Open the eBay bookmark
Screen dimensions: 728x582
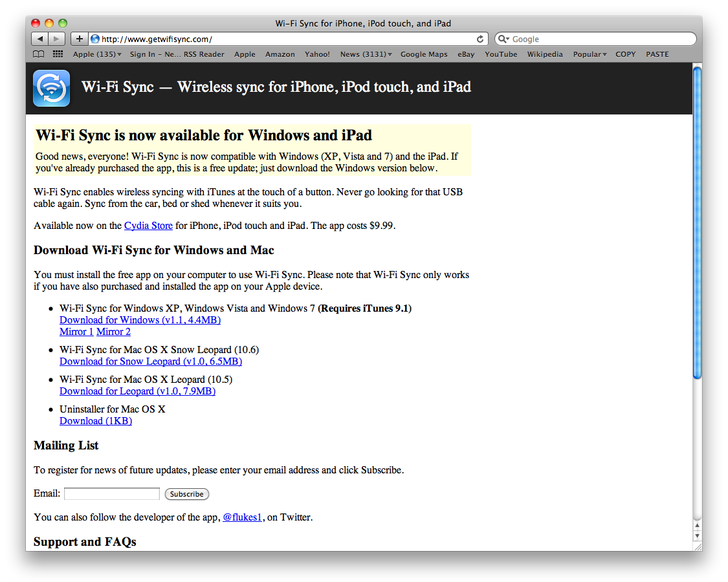tap(466, 54)
